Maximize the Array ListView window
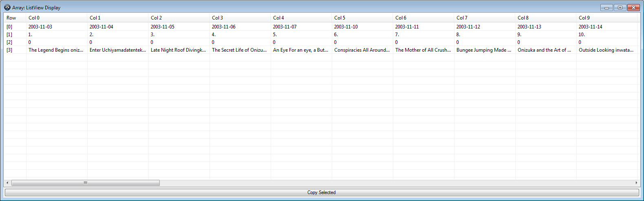The height and width of the screenshot is (201, 644). coord(620,7)
